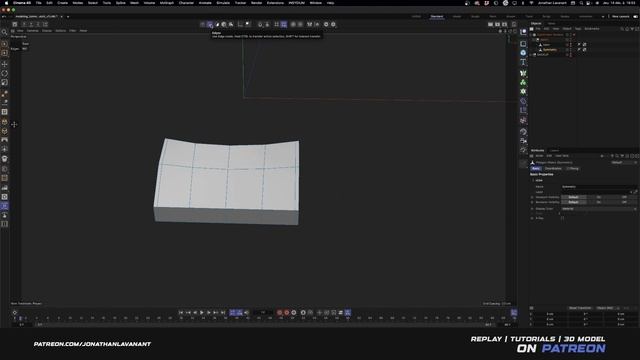Click the Text spline T icon
Image resolution: width=640 pixels, height=360 pixels.
[523, 62]
